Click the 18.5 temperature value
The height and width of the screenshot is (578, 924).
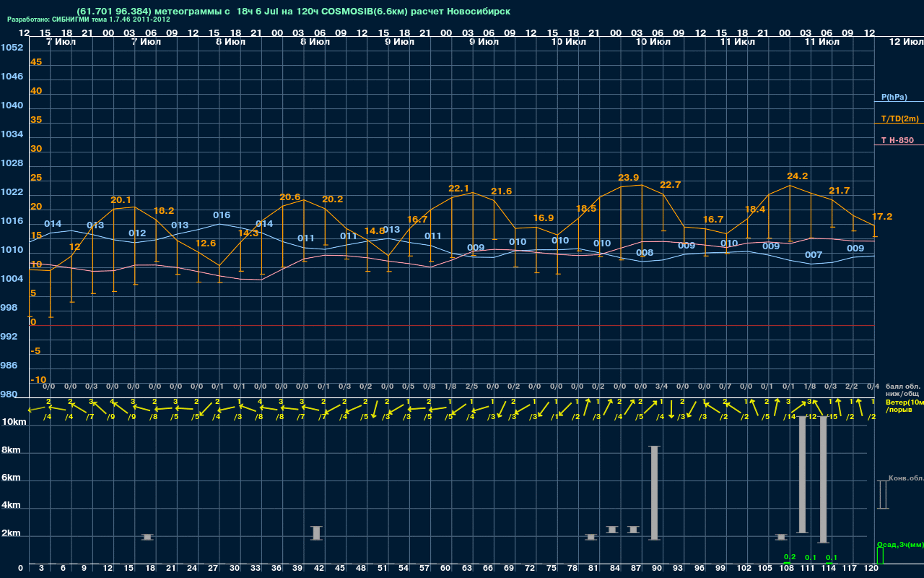click(585, 209)
